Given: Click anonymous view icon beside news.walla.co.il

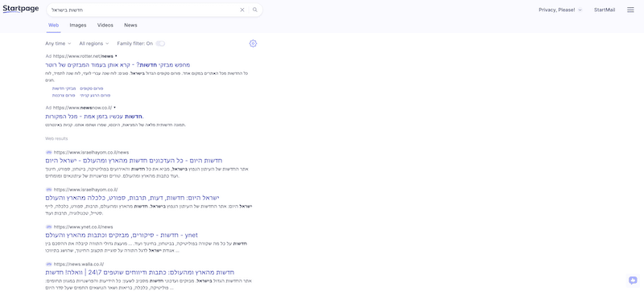Looking at the screenshot, I should click(x=48, y=264).
